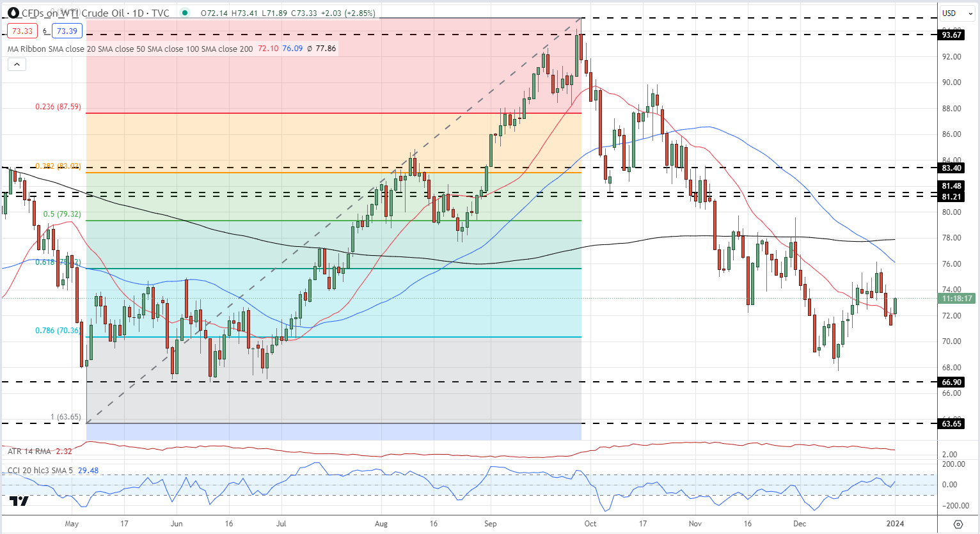980x534 pixels.
Task: Select the 1 (63.65) Fibonacci base label
Action: click(66, 417)
